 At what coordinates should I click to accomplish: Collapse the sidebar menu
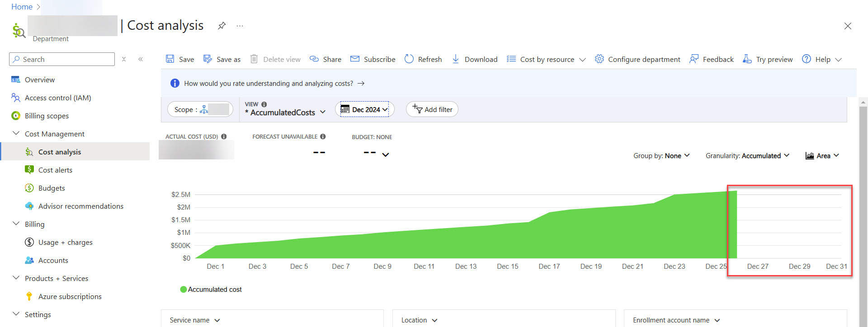(x=141, y=59)
